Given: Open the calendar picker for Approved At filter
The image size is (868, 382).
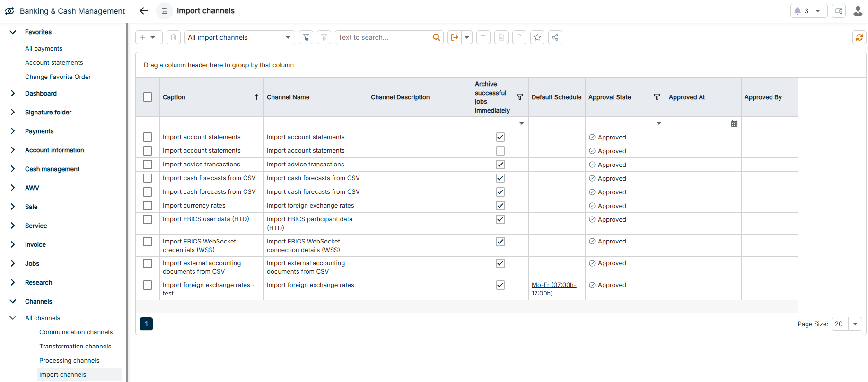Looking at the screenshot, I should pyautogui.click(x=734, y=123).
